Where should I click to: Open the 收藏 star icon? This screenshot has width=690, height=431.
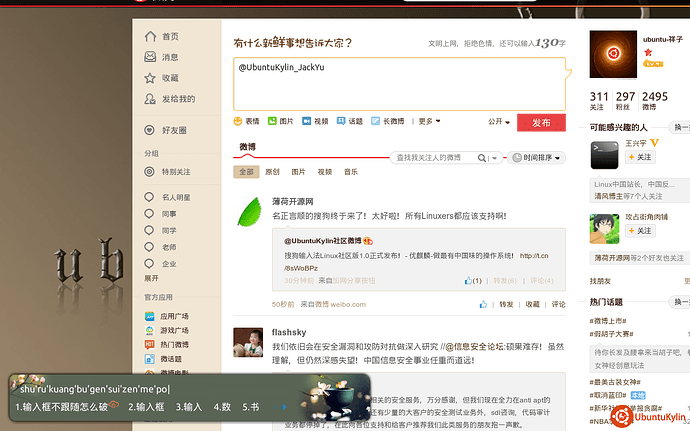pos(150,78)
